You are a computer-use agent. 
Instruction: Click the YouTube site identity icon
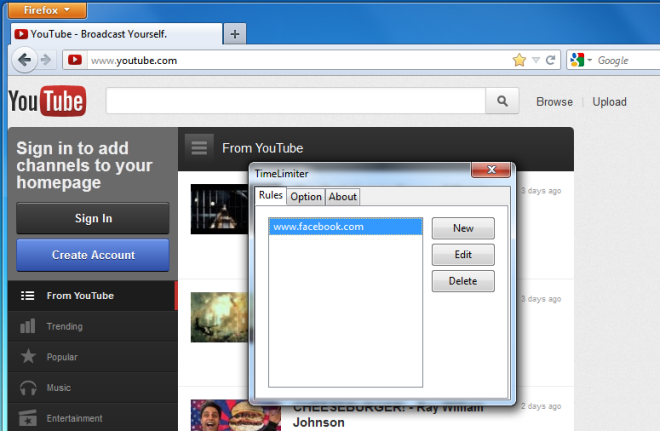(x=75, y=60)
